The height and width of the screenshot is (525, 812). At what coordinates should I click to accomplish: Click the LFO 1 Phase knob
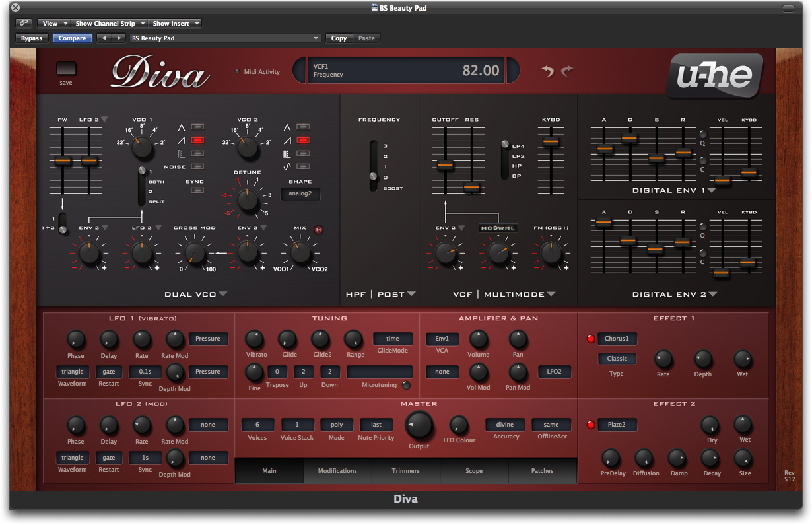coord(76,340)
